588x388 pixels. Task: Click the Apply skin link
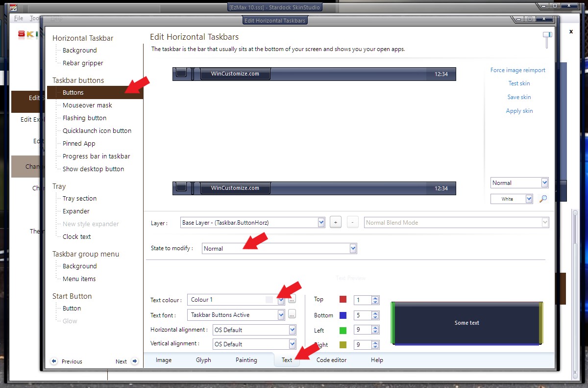[x=519, y=111]
